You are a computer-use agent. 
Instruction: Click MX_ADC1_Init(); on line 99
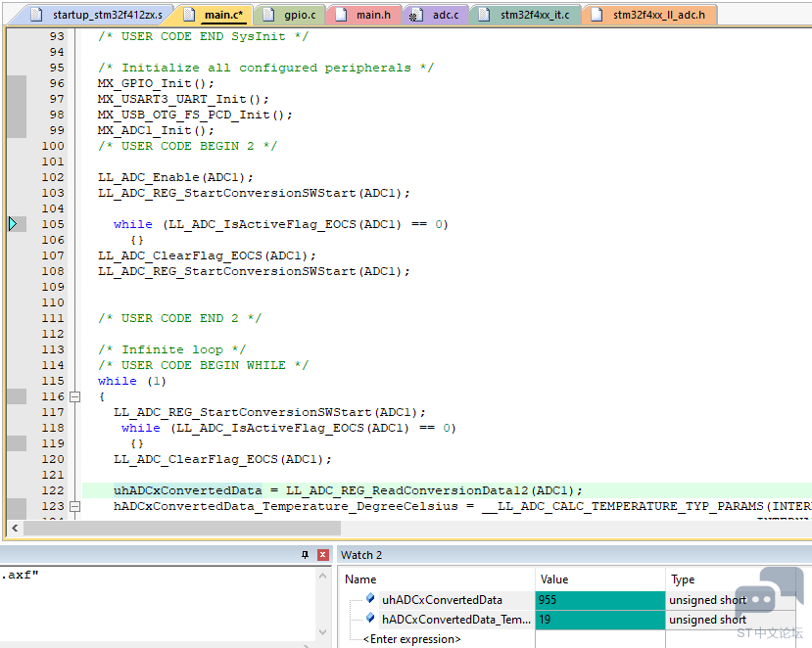[156, 130]
